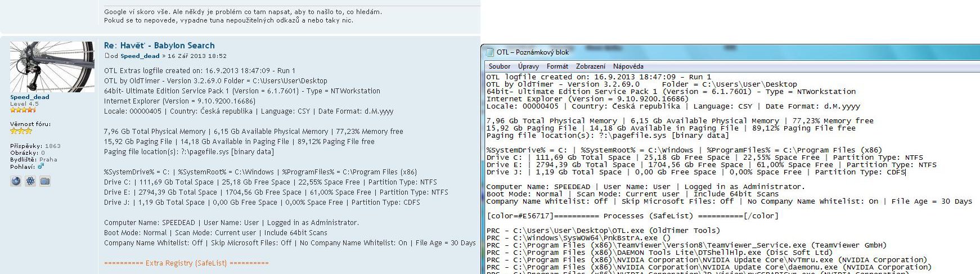
Task: Click the small post icon before 'od Speed_dead'
Action: pos(106,56)
